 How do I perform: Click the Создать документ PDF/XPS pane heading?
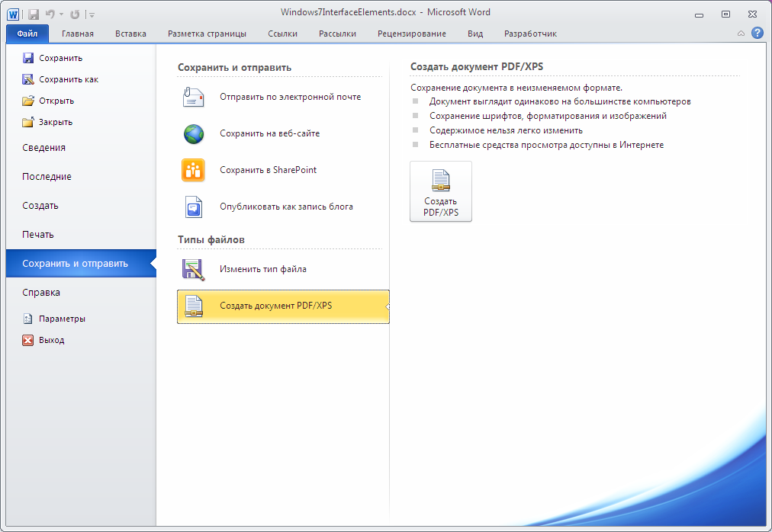click(x=477, y=67)
